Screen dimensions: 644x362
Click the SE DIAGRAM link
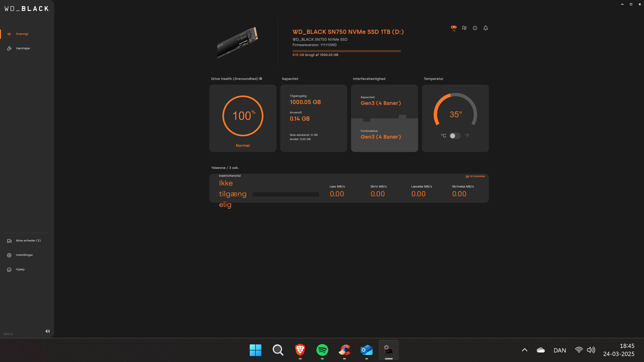coord(475,176)
